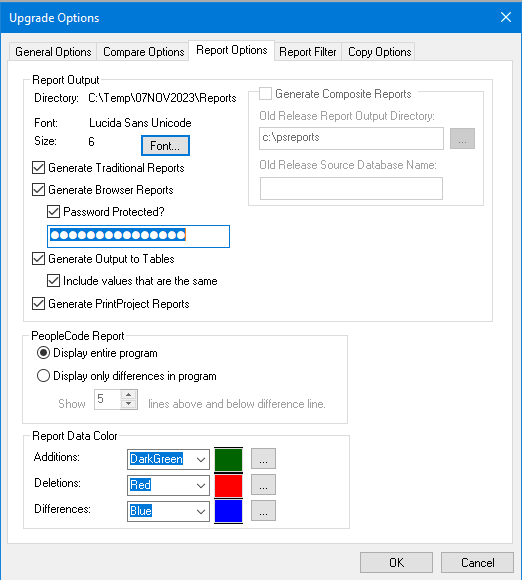Click the C:\Temp\07NOV2023\Reports directory path
522x580 pixels.
click(162, 98)
